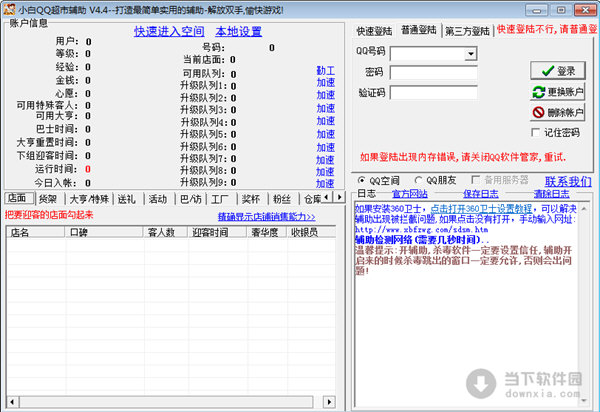Click the 口碑 column header
The height and width of the screenshot is (412, 600).
tap(104, 232)
